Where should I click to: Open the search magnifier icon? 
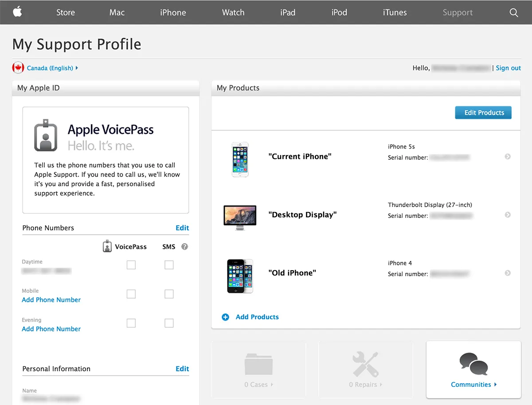point(514,12)
